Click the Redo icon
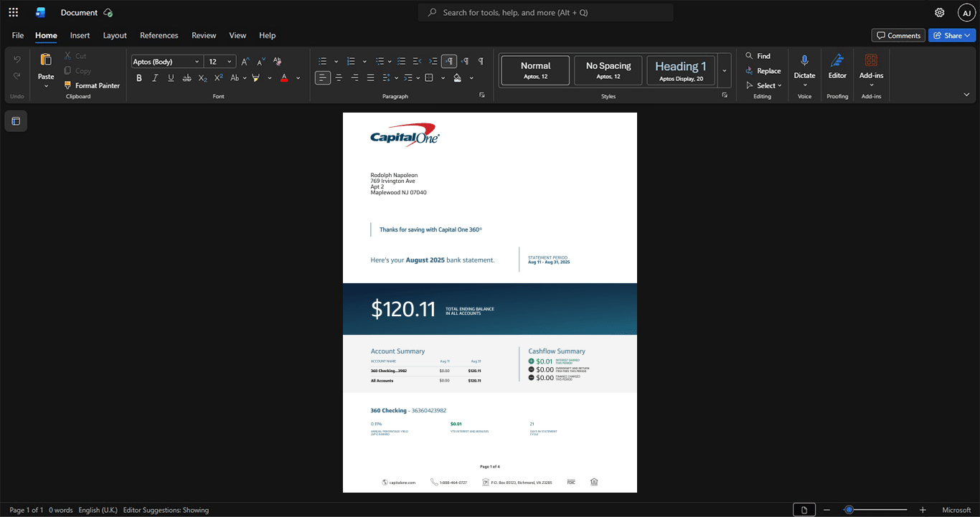This screenshot has height=517, width=980. 17,76
